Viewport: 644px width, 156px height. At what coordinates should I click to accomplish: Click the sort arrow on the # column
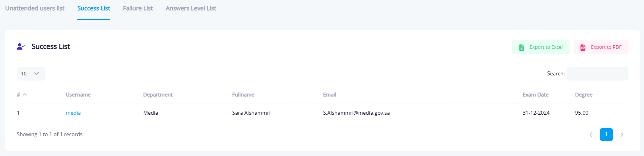pos(25,94)
